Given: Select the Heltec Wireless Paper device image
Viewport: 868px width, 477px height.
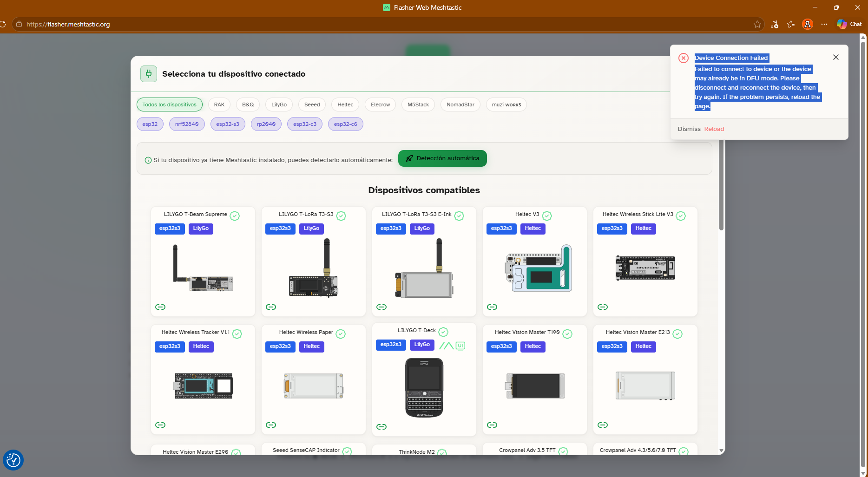Looking at the screenshot, I should (314, 386).
